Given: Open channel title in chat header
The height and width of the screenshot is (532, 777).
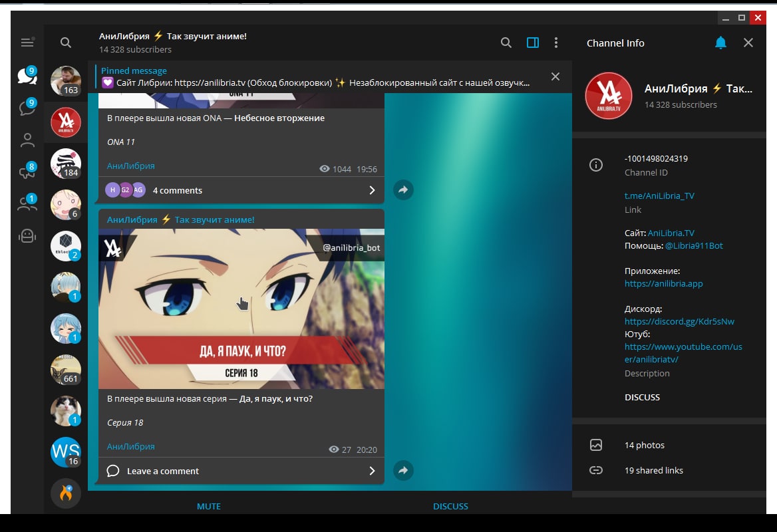Looking at the screenshot, I should (x=172, y=36).
